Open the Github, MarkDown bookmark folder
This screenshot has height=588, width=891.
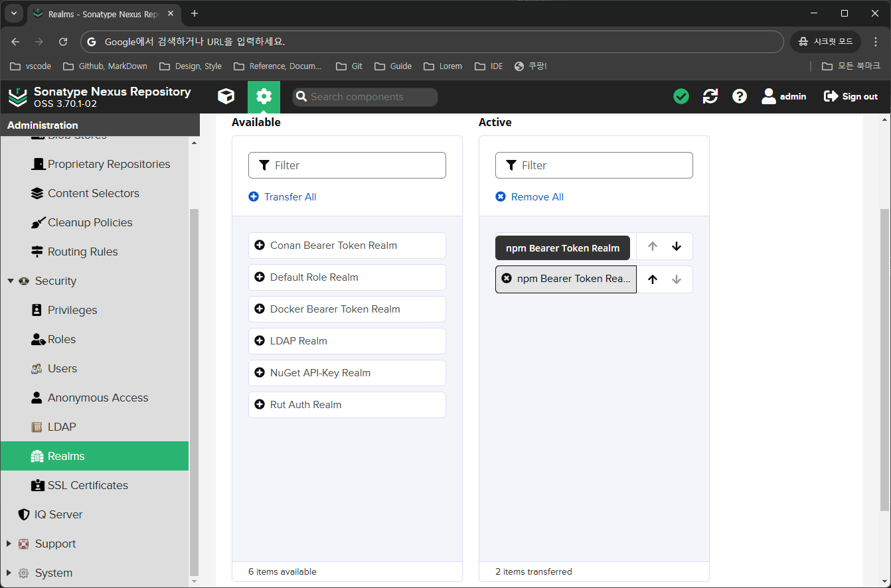pyautogui.click(x=105, y=66)
